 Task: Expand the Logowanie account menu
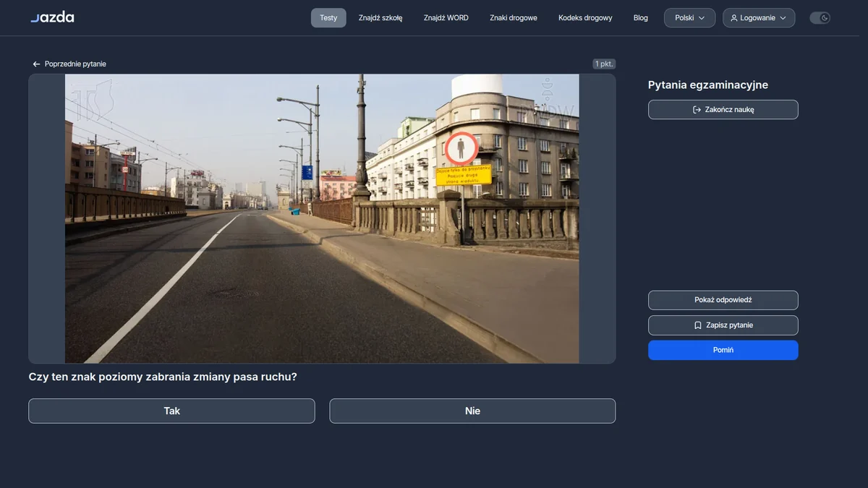click(759, 18)
